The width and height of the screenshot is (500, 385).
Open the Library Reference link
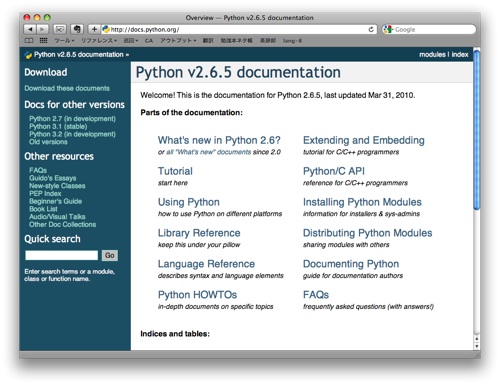click(199, 233)
